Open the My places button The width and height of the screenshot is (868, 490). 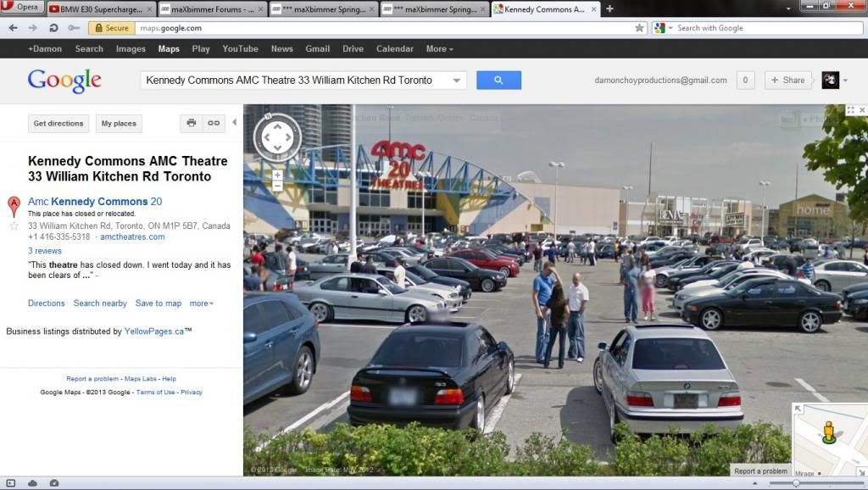point(119,124)
